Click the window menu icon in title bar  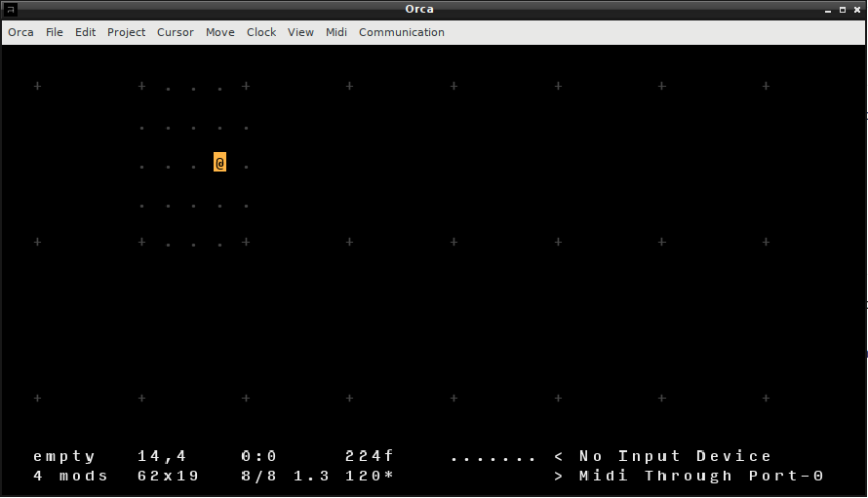click(x=10, y=10)
